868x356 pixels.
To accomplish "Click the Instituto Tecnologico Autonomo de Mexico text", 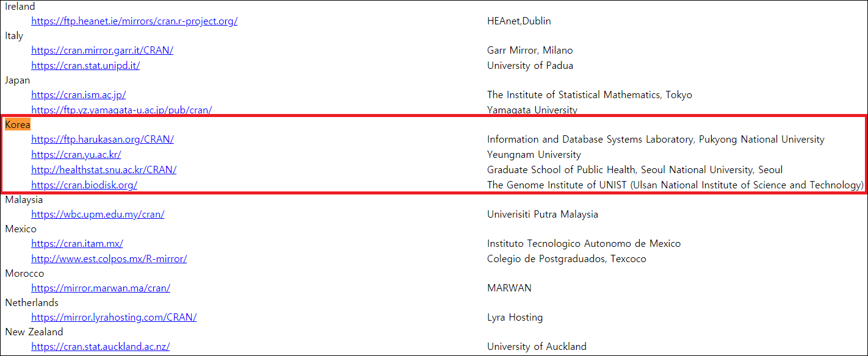I will [x=584, y=243].
